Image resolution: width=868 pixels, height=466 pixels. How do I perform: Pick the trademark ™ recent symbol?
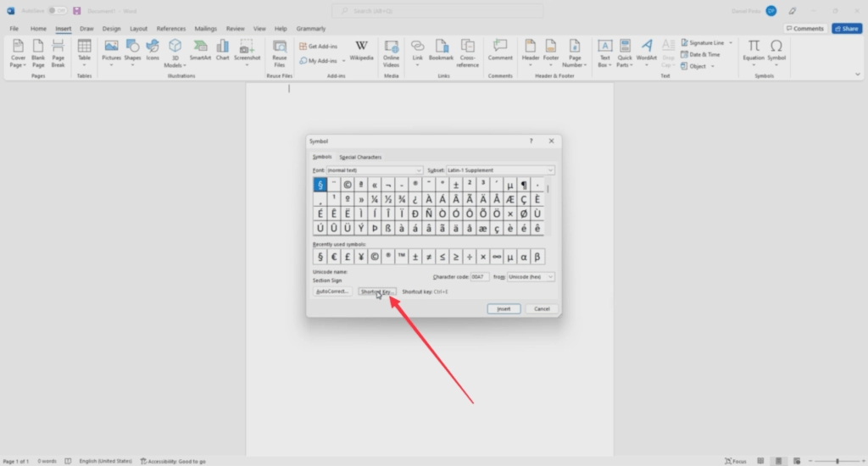tap(401, 257)
